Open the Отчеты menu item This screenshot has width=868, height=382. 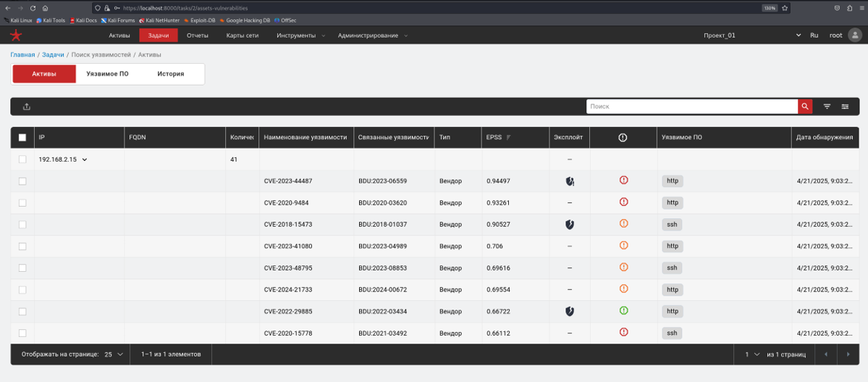pos(198,36)
